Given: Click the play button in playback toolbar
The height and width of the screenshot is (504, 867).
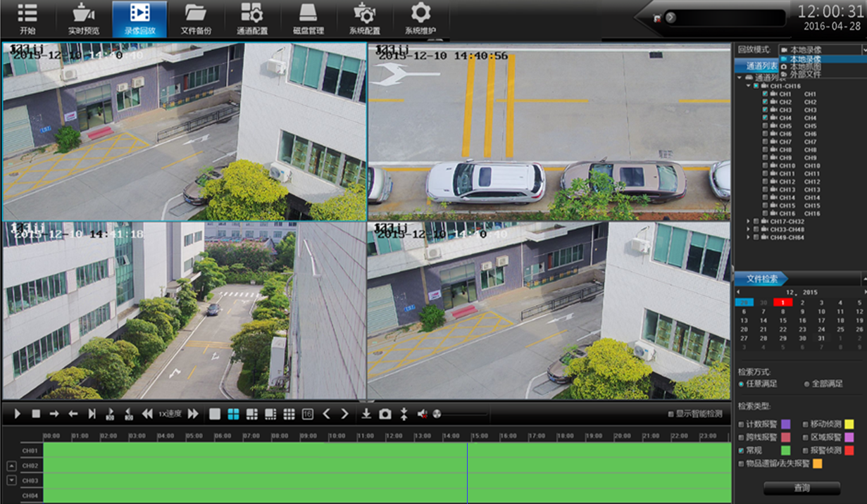Looking at the screenshot, I should [x=18, y=414].
